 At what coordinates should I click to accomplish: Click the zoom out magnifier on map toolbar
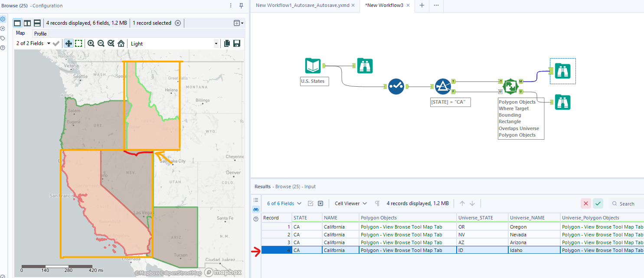(x=101, y=43)
